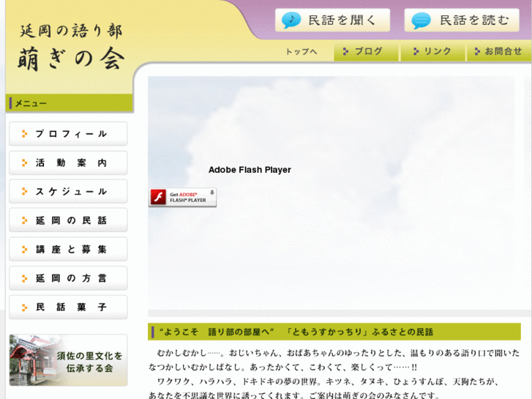Click orange arrow icon next to 民話菓子

24,307
